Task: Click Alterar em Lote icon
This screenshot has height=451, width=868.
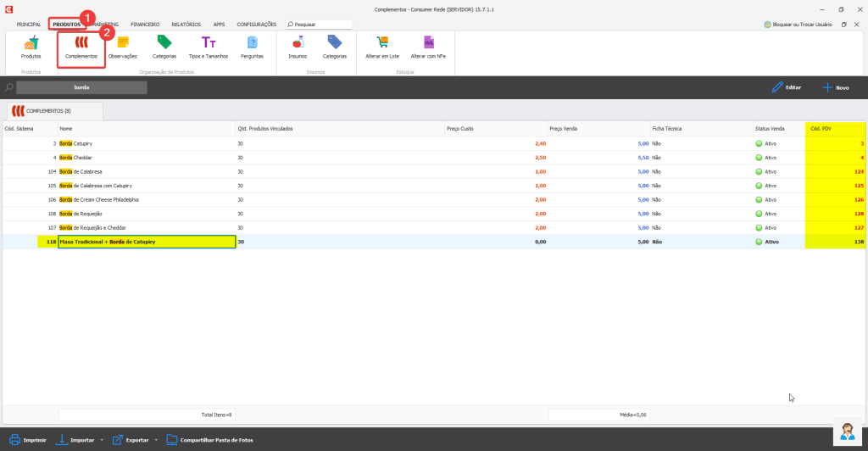Action: (382, 45)
